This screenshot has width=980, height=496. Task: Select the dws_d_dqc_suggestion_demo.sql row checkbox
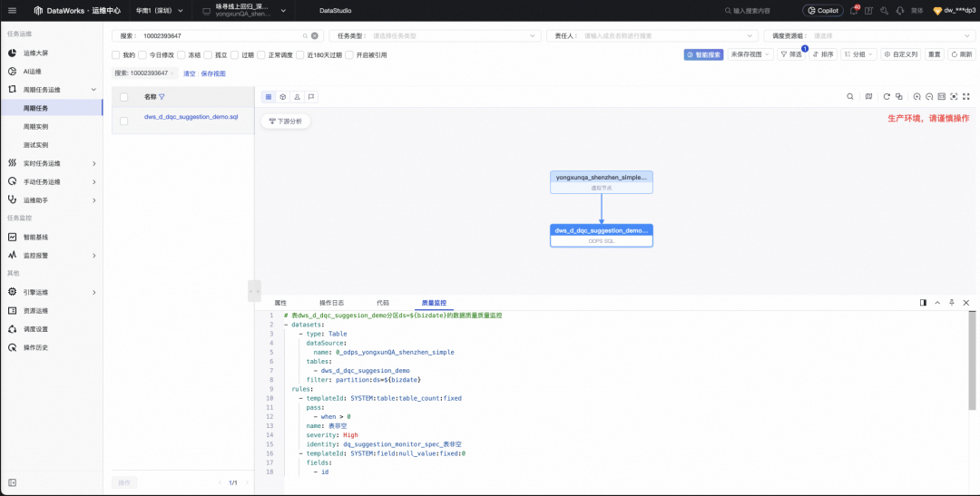click(x=123, y=121)
